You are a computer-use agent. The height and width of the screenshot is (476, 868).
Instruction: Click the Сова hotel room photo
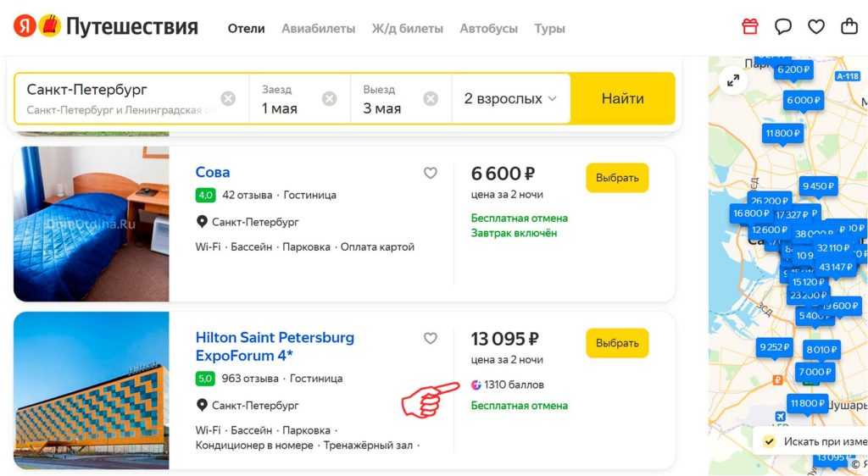pos(92,224)
